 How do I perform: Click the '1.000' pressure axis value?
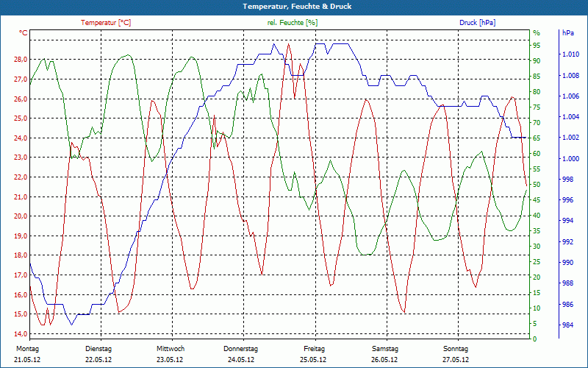(570, 158)
